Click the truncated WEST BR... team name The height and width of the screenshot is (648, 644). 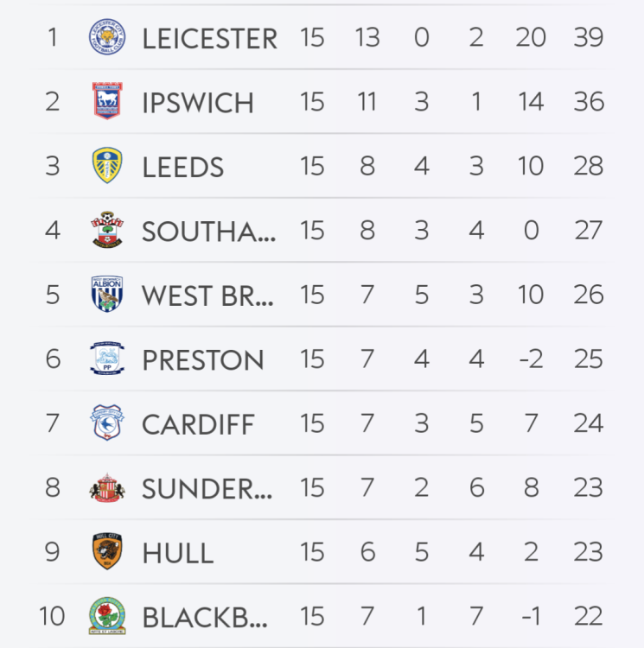(x=207, y=295)
